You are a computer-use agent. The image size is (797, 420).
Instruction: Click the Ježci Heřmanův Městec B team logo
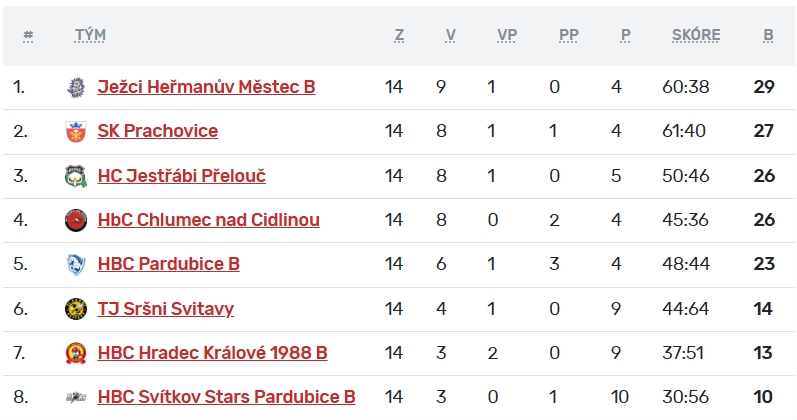[x=75, y=87]
